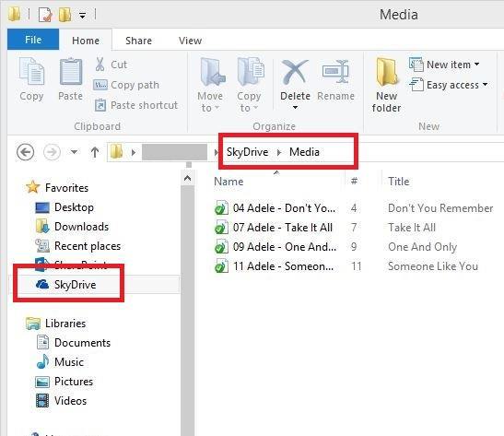Expand the Easy access dropdown
The height and width of the screenshot is (436, 504).
tap(449, 85)
